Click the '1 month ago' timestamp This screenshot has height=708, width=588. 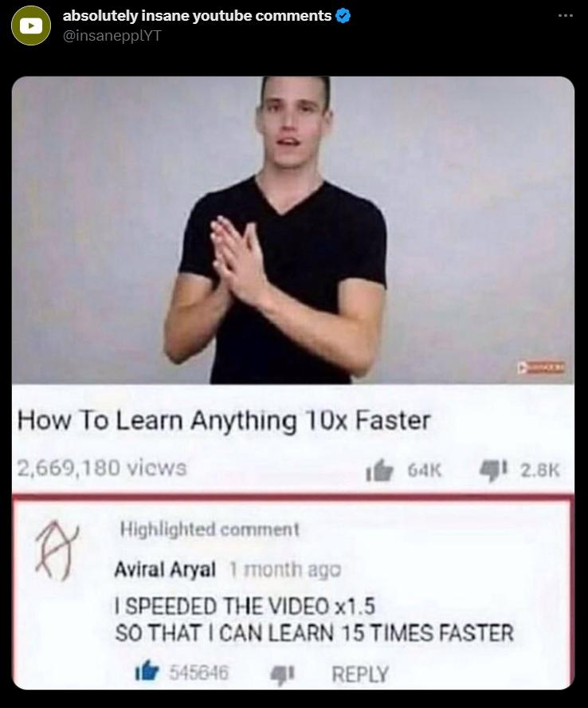284,570
